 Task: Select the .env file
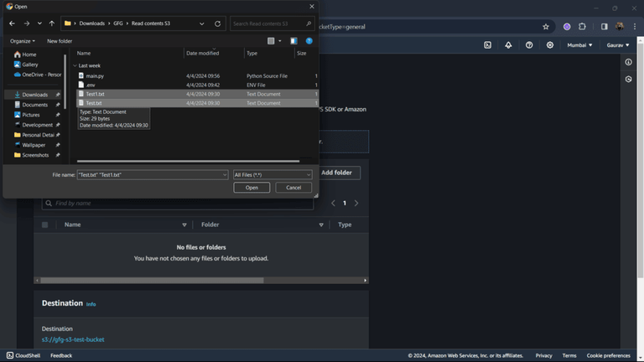coord(197,85)
